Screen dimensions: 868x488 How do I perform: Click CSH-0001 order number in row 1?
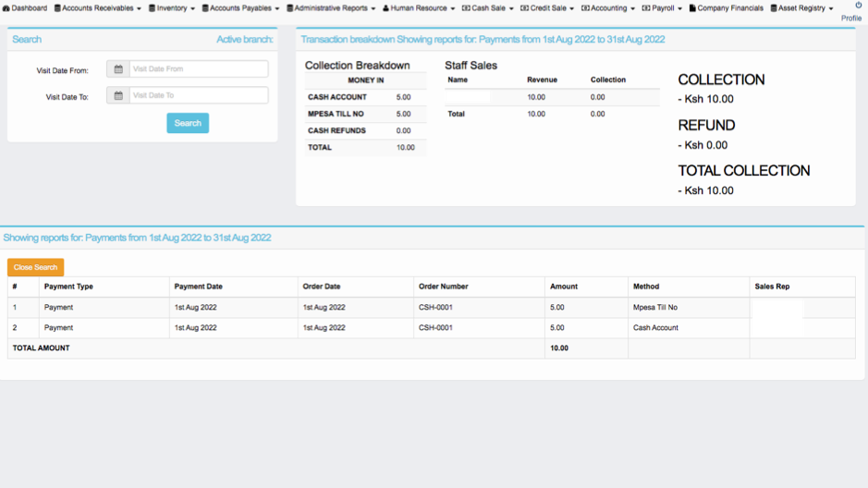[435, 307]
